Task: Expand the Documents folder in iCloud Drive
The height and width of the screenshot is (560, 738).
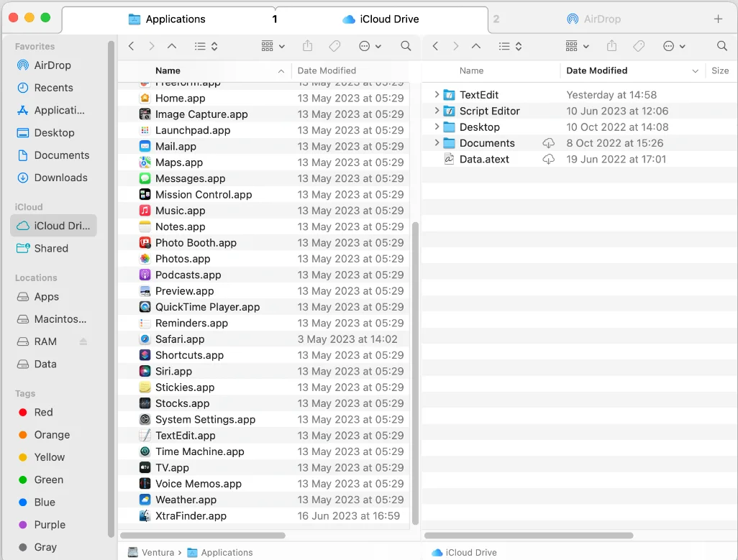Action: (x=437, y=143)
